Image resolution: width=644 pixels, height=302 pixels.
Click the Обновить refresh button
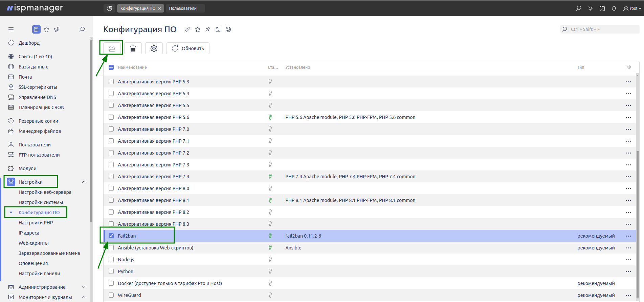(x=188, y=48)
